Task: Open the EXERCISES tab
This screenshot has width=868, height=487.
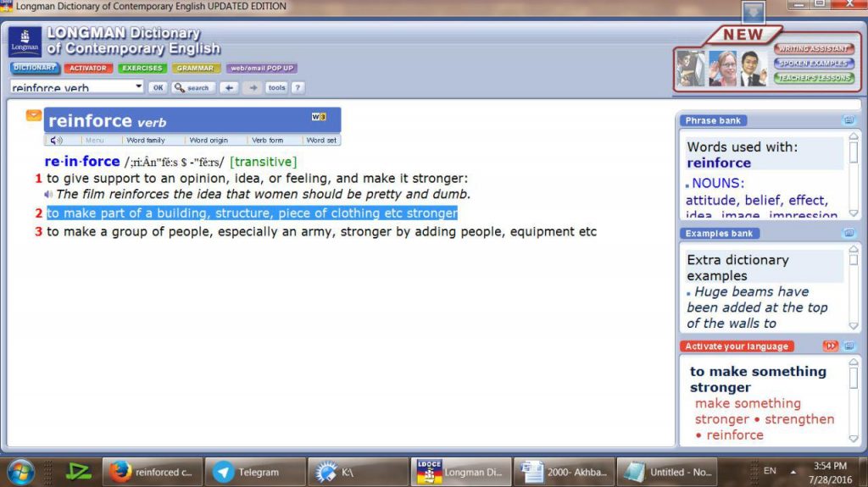Action: (142, 68)
